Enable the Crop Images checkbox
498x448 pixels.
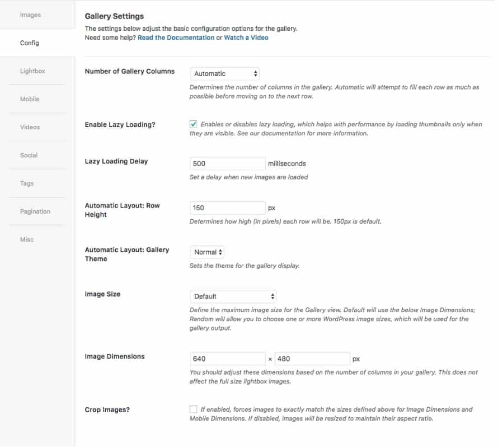(194, 409)
